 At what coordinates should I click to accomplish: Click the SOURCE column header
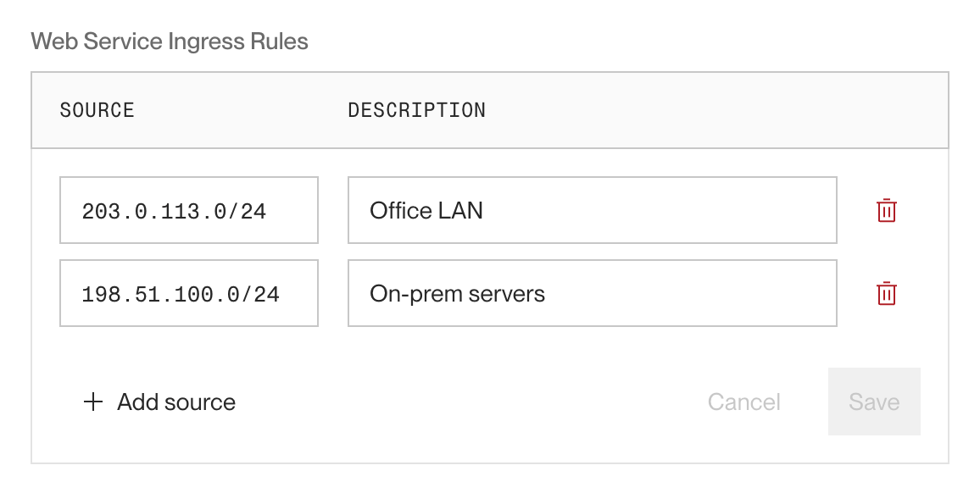click(97, 109)
